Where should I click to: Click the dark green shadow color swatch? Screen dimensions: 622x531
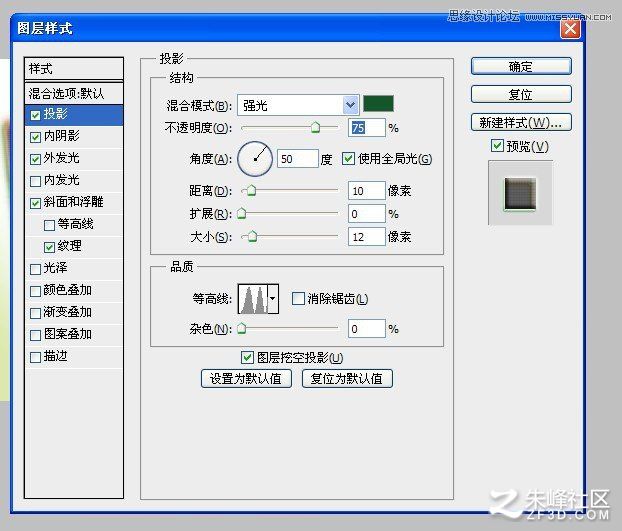[378, 104]
